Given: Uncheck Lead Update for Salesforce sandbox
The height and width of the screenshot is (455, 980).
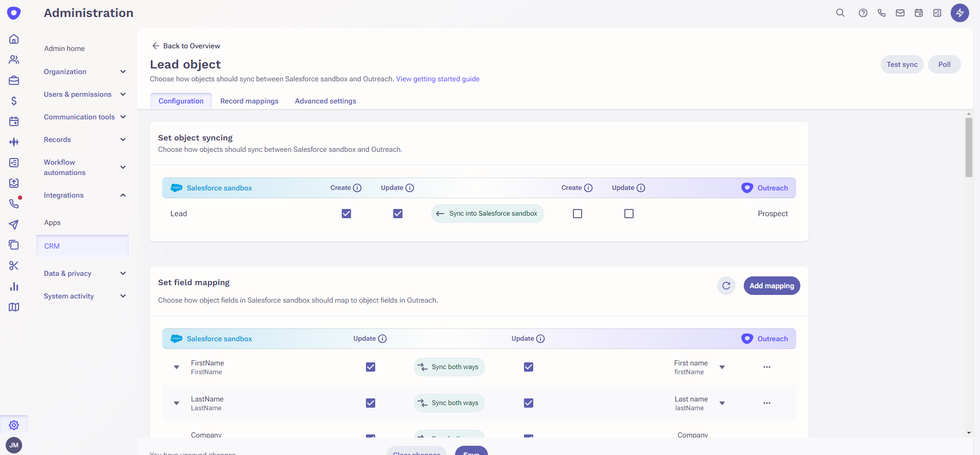Looking at the screenshot, I should [x=398, y=214].
